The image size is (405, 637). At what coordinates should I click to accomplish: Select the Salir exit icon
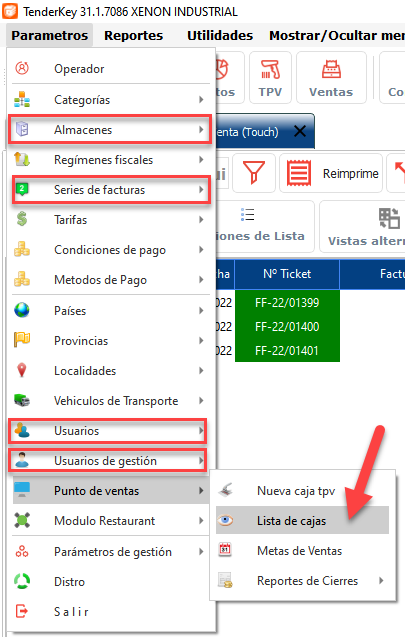click(22, 611)
